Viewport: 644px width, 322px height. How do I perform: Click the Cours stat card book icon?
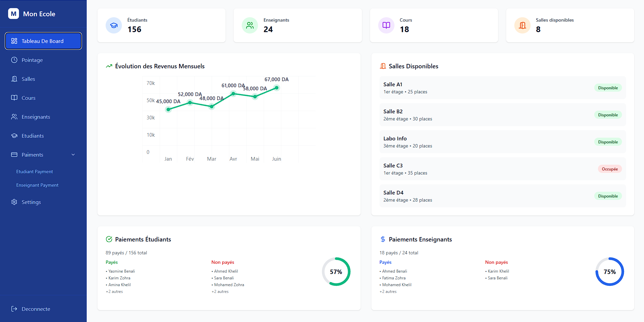[386, 25]
